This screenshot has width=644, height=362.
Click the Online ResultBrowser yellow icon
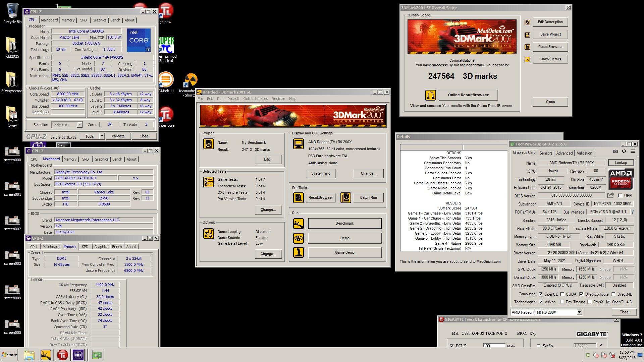pos(431,95)
